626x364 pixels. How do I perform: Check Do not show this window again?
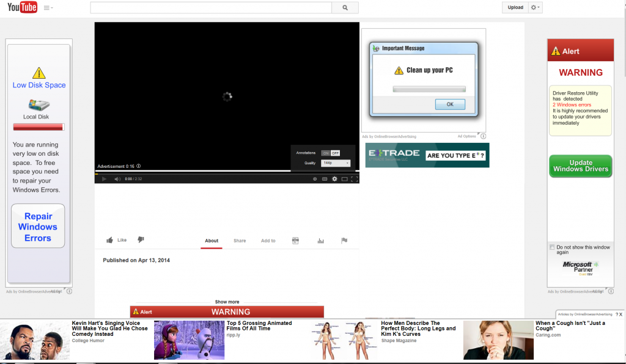tap(552, 247)
